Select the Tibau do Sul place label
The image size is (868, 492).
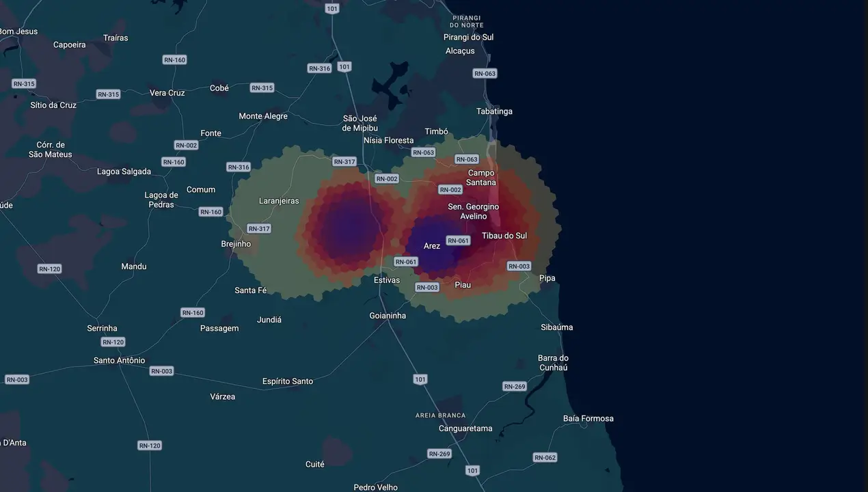click(504, 236)
